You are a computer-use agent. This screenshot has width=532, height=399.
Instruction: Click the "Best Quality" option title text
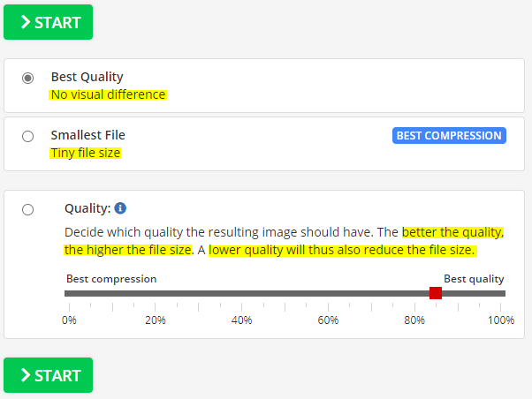[87, 77]
